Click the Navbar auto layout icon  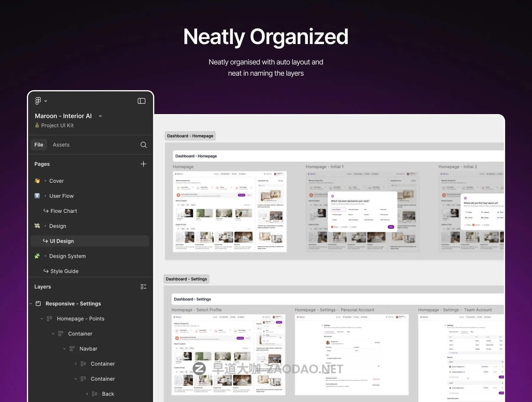[x=72, y=349]
